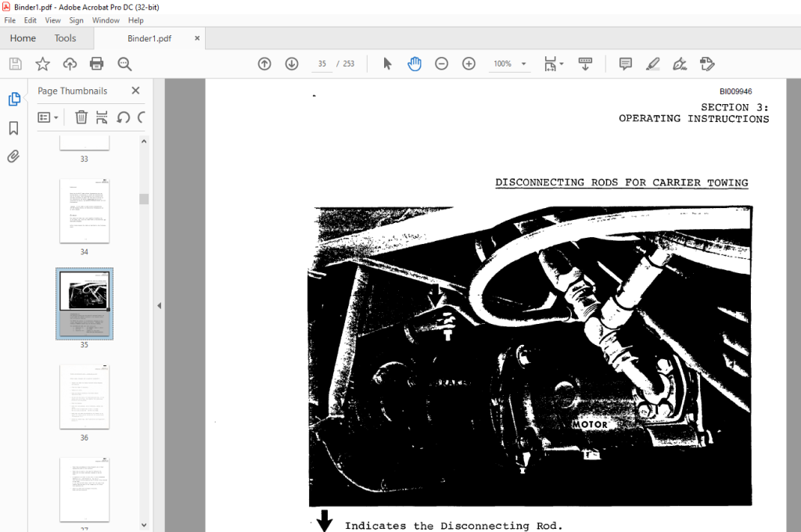The width and height of the screenshot is (801, 532).
Task: Go to previous page with up arrow
Action: tap(264, 64)
